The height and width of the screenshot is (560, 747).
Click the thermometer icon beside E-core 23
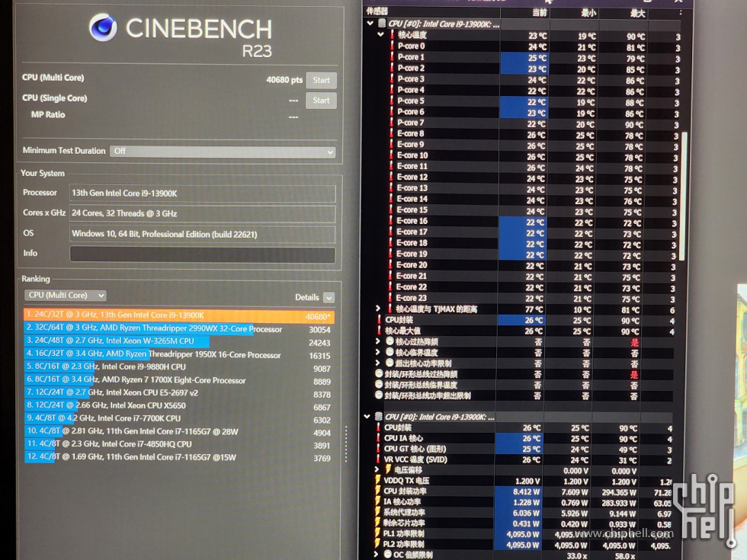click(390, 298)
